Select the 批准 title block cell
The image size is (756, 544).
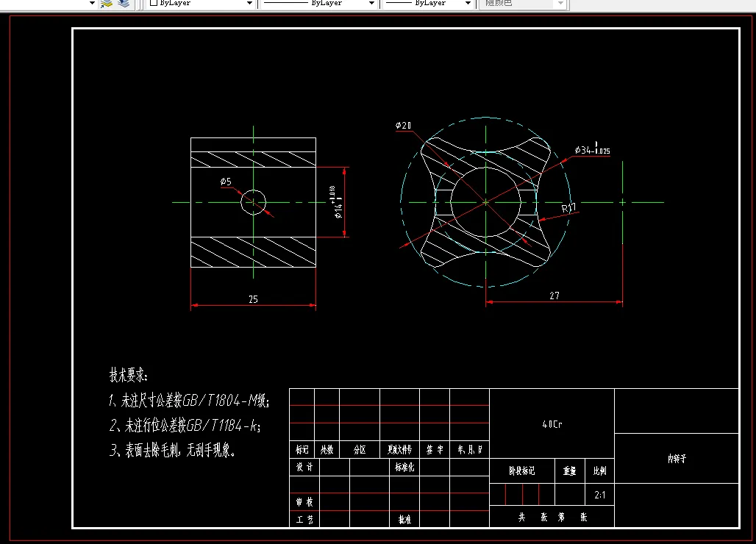point(404,520)
